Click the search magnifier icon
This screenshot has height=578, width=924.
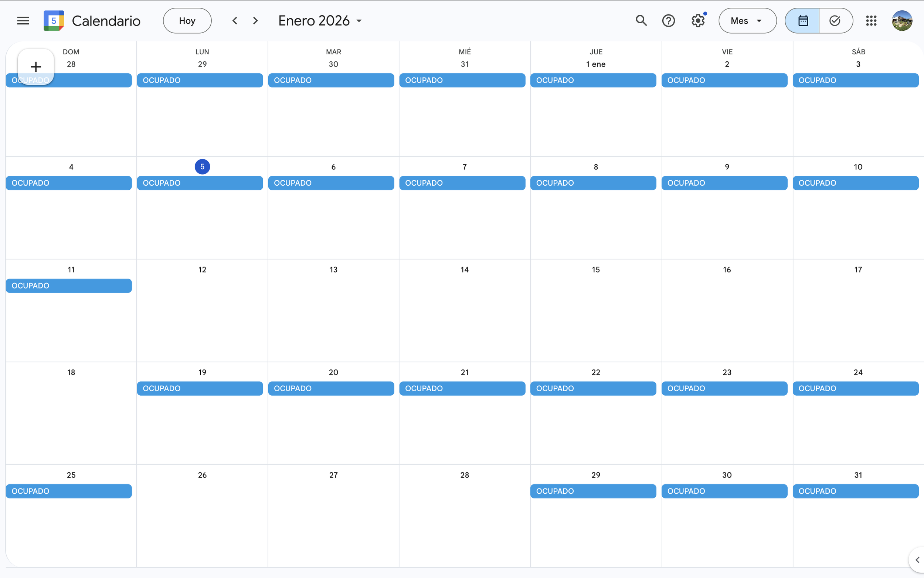(641, 21)
